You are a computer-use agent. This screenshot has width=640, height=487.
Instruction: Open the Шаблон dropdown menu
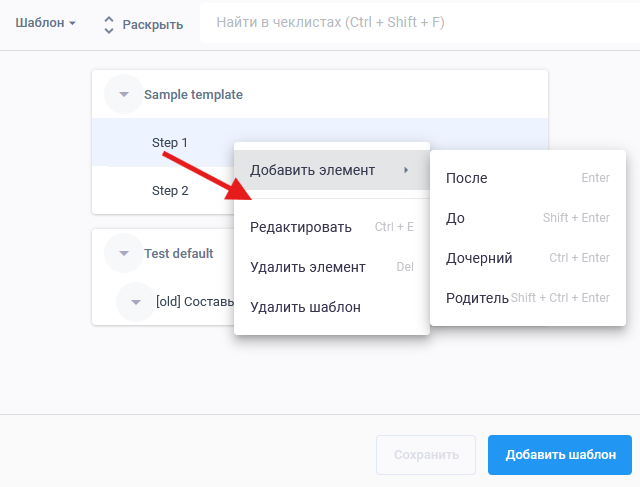click(45, 24)
